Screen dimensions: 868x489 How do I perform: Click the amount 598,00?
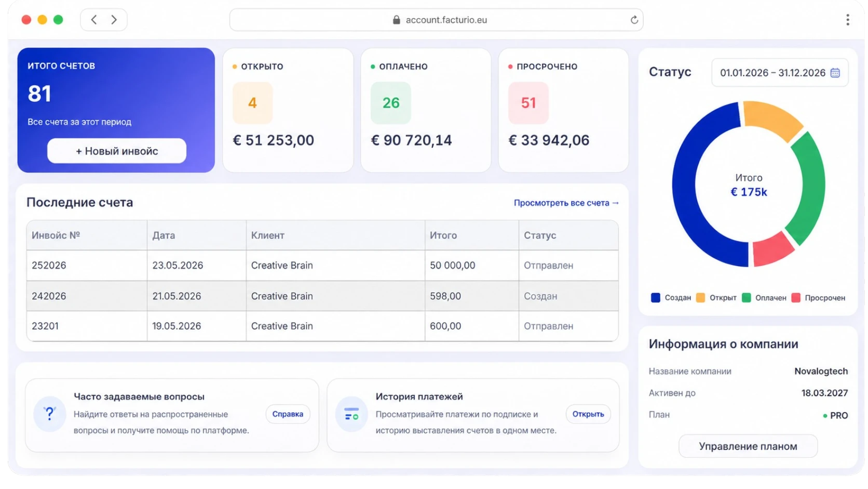coord(445,296)
